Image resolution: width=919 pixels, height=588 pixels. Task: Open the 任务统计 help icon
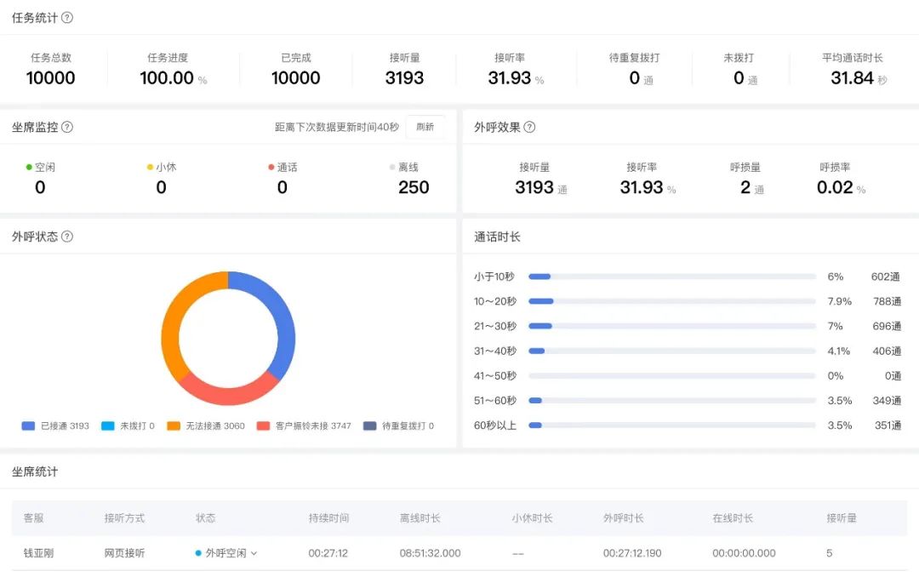(67, 18)
